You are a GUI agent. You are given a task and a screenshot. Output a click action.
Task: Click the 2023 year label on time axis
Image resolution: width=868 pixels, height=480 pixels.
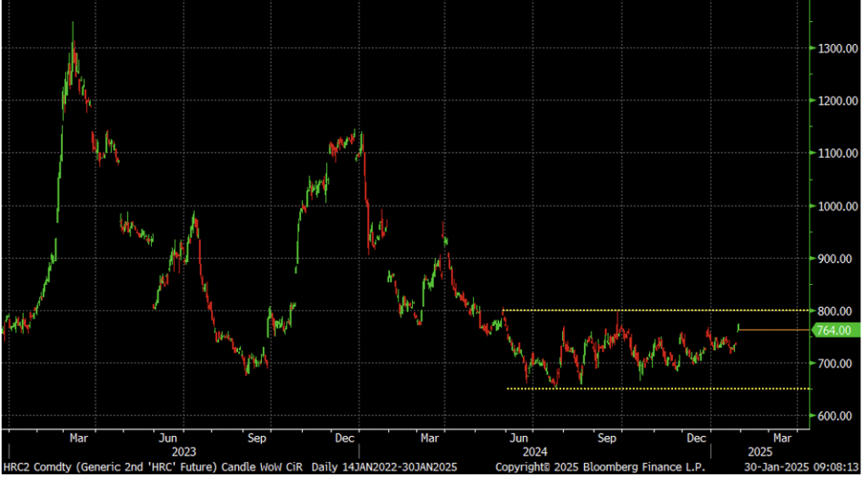(184, 452)
